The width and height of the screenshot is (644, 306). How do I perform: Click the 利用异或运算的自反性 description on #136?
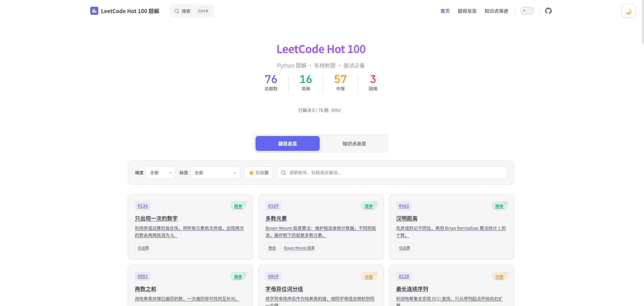click(190, 232)
